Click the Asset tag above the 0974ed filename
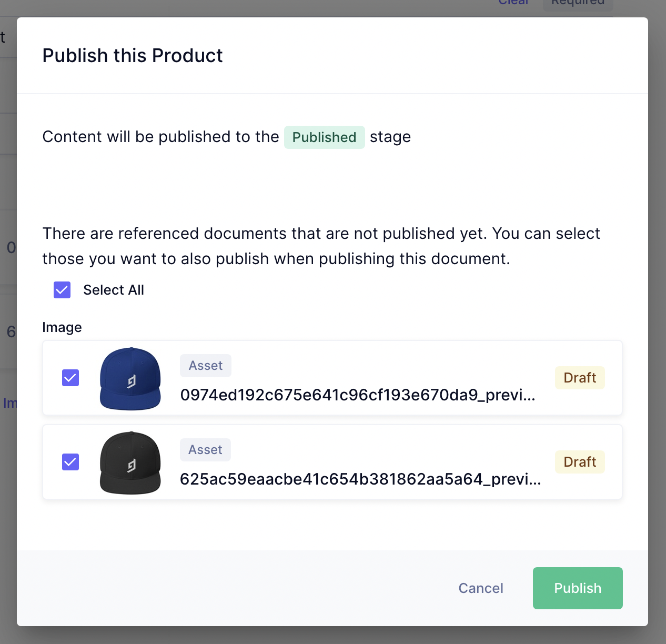The height and width of the screenshot is (644, 666). click(x=206, y=366)
